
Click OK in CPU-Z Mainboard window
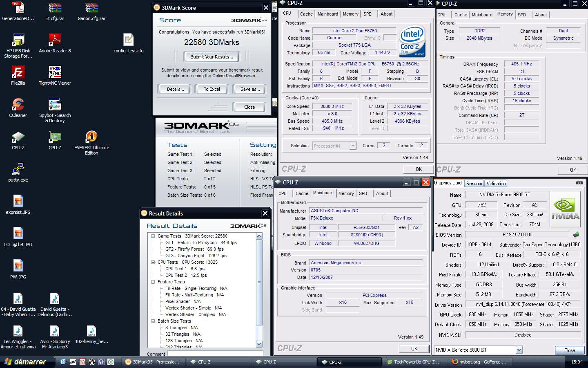(x=414, y=349)
